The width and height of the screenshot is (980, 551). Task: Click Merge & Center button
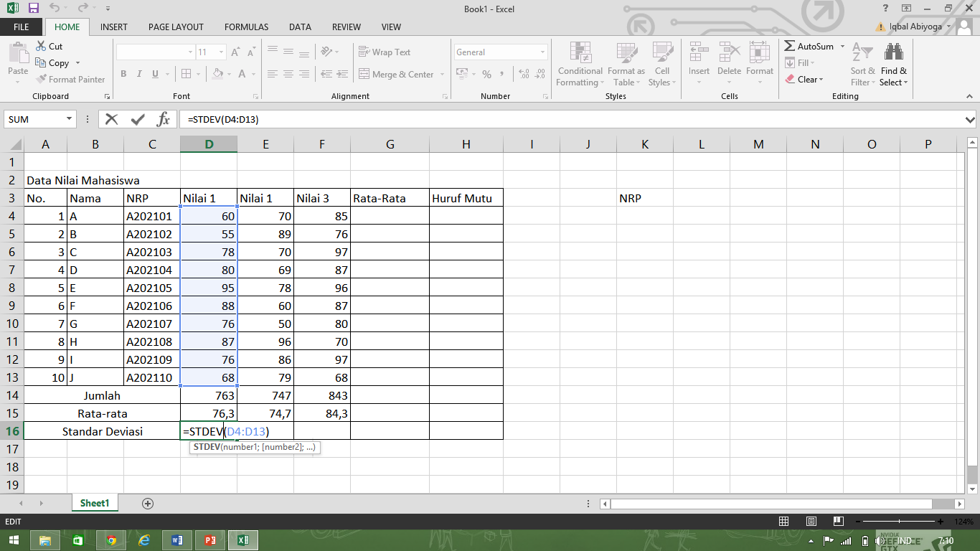tap(396, 75)
